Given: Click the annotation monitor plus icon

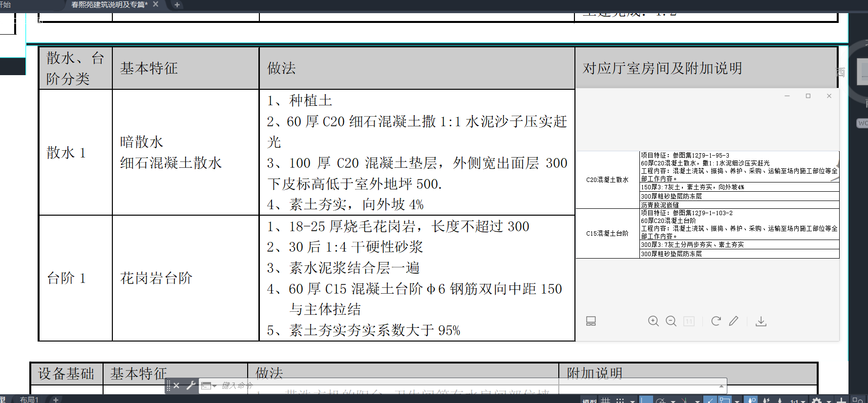Looking at the screenshot, I should pos(841,400).
